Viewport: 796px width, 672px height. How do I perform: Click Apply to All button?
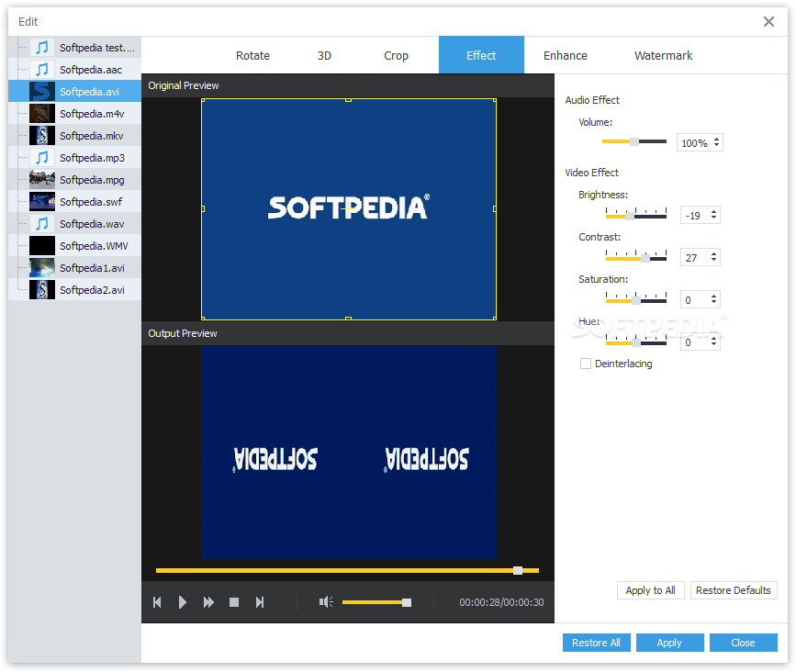[650, 590]
